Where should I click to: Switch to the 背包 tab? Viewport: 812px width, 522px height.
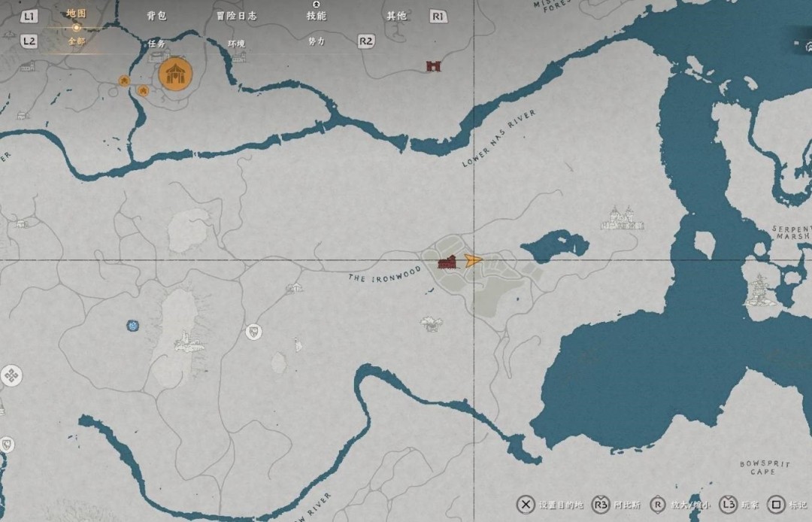tap(156, 16)
